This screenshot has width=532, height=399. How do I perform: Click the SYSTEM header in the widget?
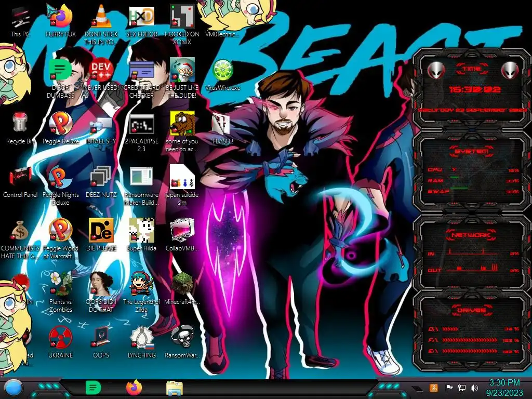click(x=472, y=151)
